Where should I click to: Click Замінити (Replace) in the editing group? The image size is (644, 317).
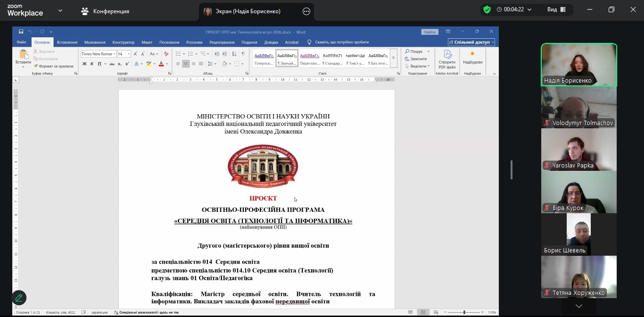point(418,58)
